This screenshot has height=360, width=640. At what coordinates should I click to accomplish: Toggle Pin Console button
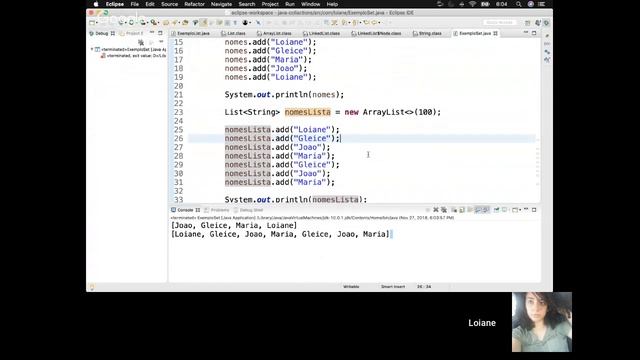coord(496,210)
